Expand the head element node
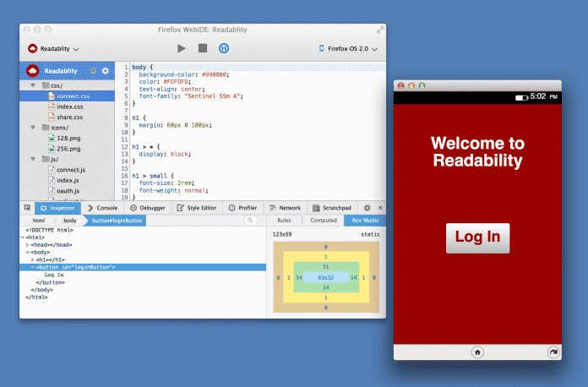The height and width of the screenshot is (387, 588). pyautogui.click(x=28, y=244)
